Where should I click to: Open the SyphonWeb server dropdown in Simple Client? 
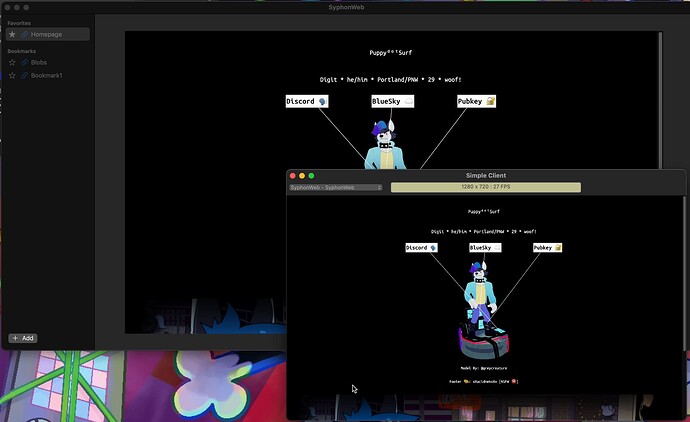pyautogui.click(x=335, y=187)
